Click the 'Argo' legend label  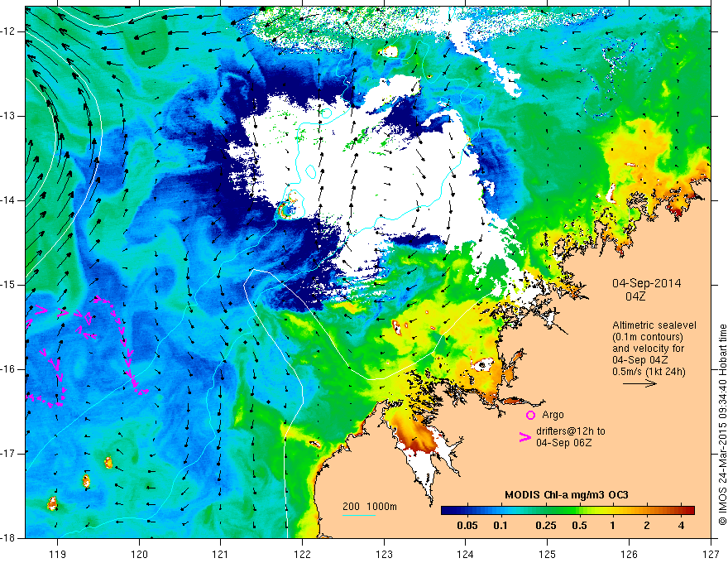553,415
